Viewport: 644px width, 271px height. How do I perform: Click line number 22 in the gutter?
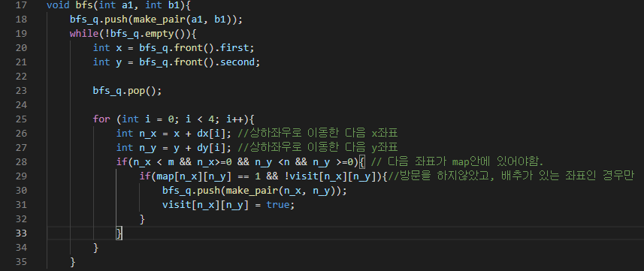point(20,77)
